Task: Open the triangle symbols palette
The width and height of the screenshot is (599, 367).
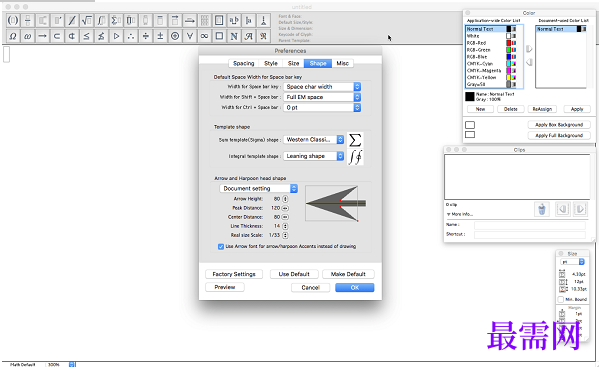Action: 116,36
